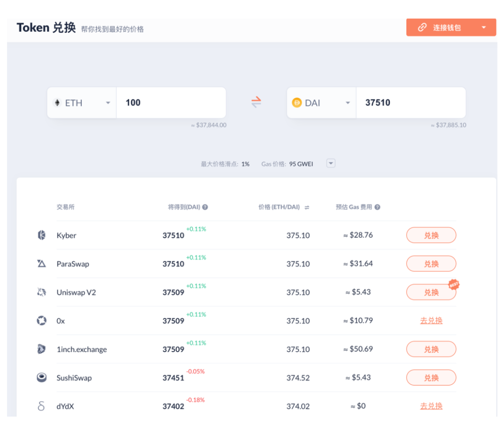Click 兑换 button in the Kyber row
The width and height of the screenshot is (504, 425).
click(x=431, y=235)
